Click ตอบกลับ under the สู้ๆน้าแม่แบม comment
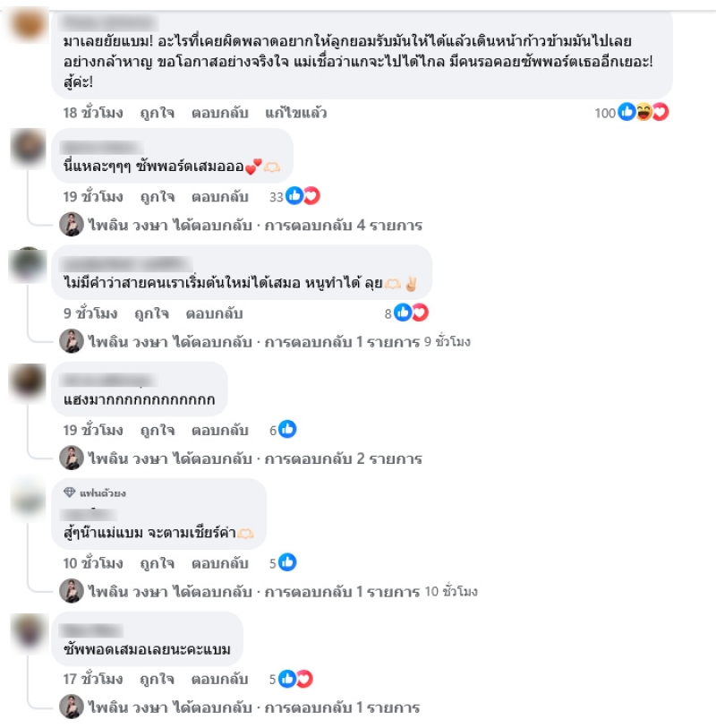Screen dimensions: 716x728 [x=220, y=563]
